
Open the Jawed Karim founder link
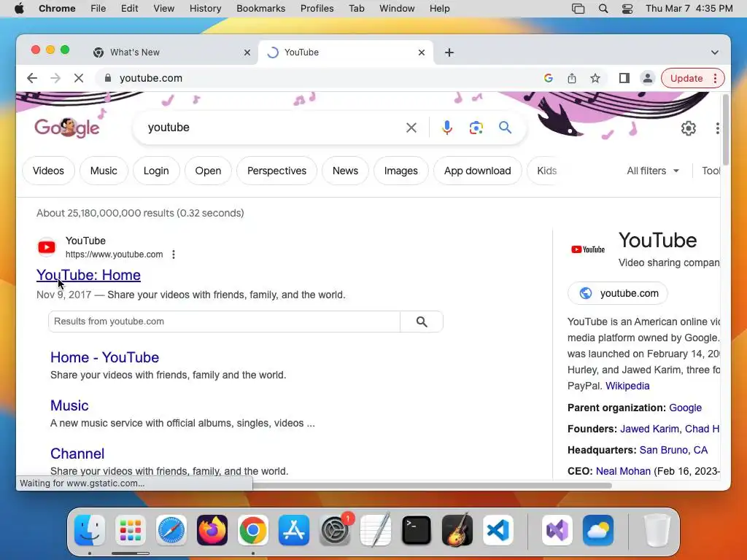click(x=650, y=429)
